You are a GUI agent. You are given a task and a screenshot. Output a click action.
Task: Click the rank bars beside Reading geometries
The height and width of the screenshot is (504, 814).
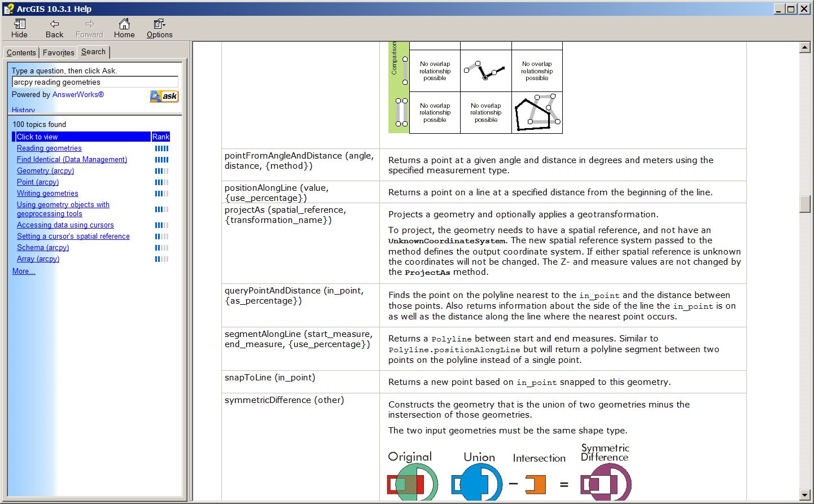coord(162,148)
